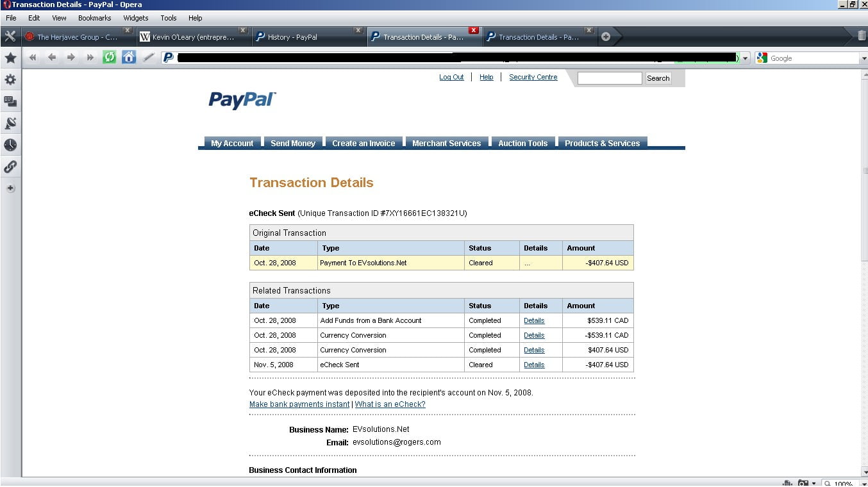
Task: Switch to The Herjavec Group tab
Action: click(78, 37)
